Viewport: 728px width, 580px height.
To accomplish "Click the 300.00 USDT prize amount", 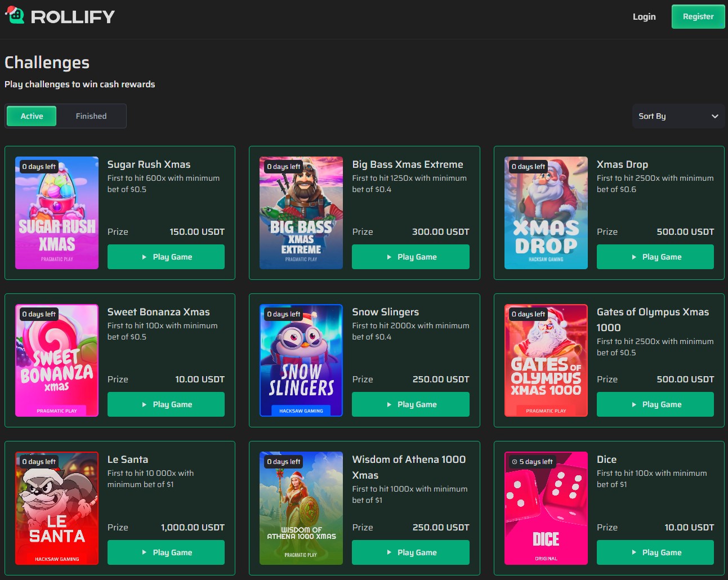I will [440, 232].
